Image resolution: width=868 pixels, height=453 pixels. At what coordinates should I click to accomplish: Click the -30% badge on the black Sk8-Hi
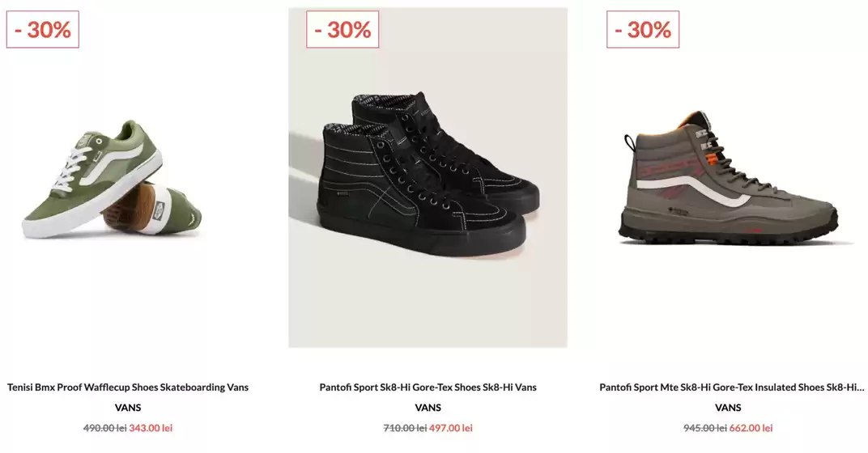coord(343,29)
